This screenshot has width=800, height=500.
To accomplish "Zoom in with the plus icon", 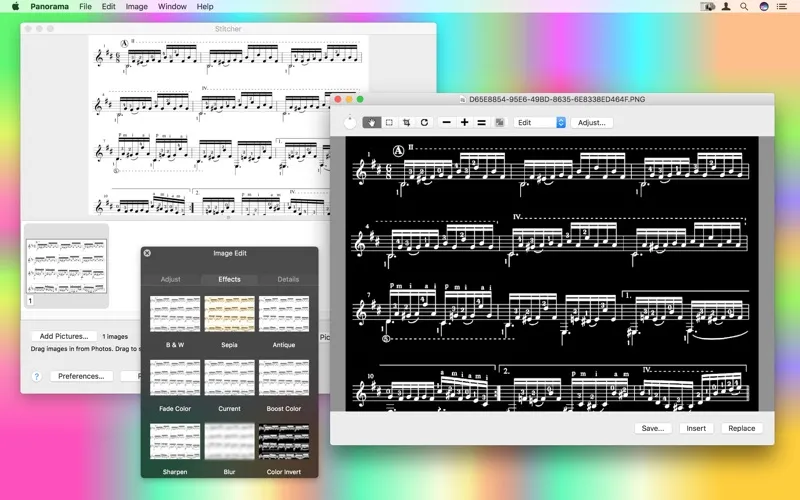I will [464, 122].
